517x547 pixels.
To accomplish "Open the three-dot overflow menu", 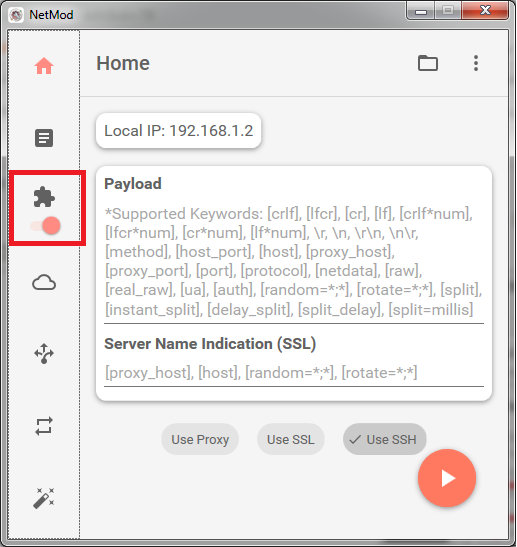I will [x=476, y=63].
